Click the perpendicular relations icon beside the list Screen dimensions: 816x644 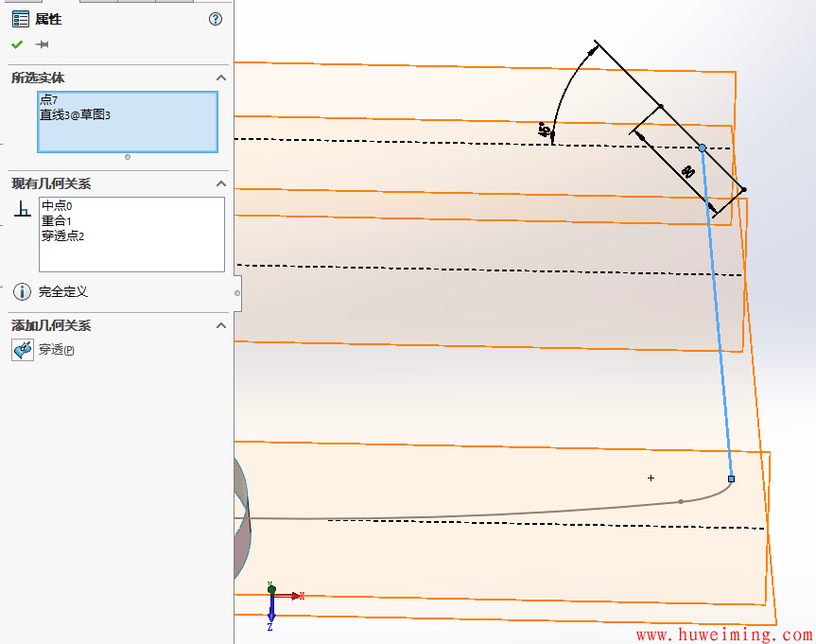[22, 210]
